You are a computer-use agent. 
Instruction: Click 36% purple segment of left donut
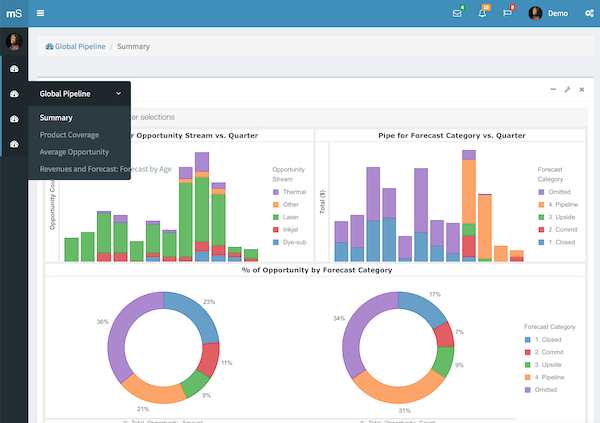(119, 332)
